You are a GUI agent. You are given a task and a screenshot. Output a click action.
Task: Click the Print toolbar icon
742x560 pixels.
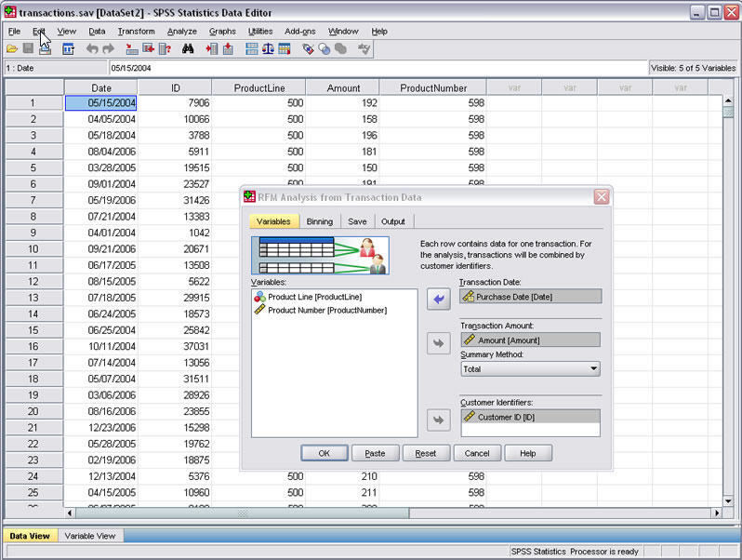click(45, 49)
